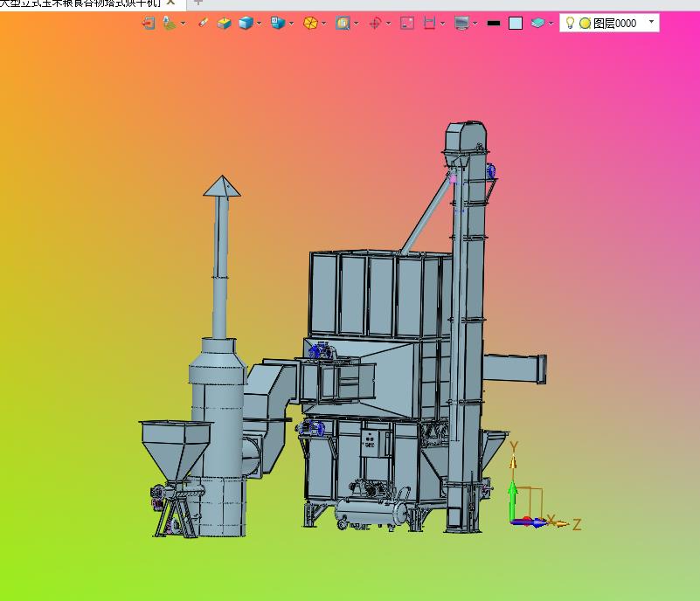Click the blue view-orientation cube icon
700x601 pixels.
tap(278, 23)
